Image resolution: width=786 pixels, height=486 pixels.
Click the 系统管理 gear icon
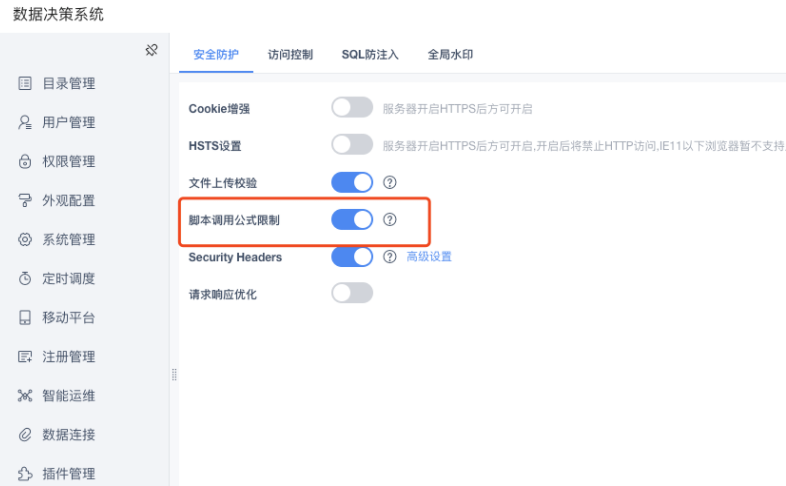coord(25,239)
